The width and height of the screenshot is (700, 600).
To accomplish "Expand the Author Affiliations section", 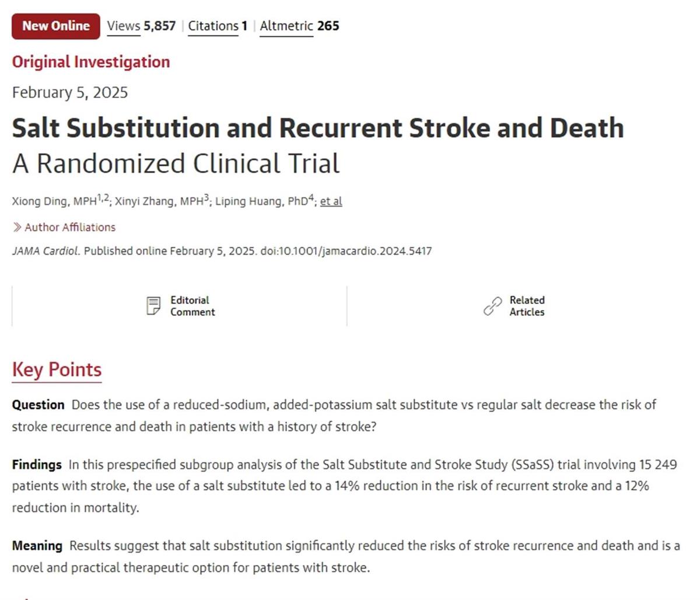I will point(64,227).
